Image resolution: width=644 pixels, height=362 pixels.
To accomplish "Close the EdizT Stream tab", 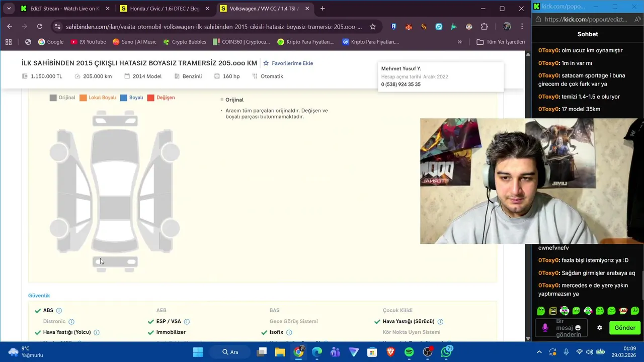I will tap(107, 9).
